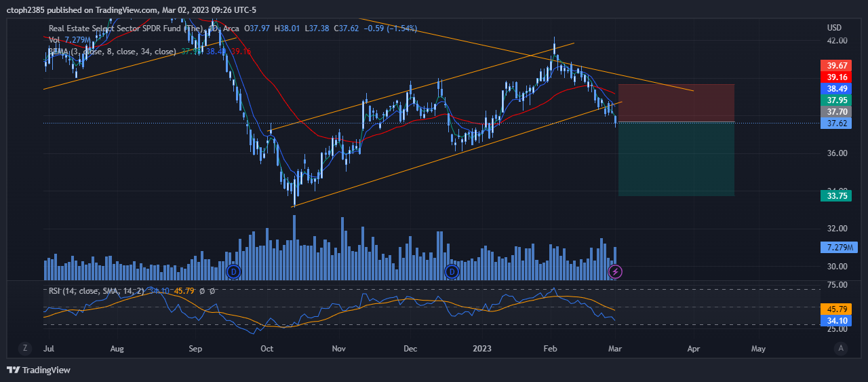The height and width of the screenshot is (382, 868).
Task: Click the O37.97 open value in legend
Action: [x=257, y=28]
